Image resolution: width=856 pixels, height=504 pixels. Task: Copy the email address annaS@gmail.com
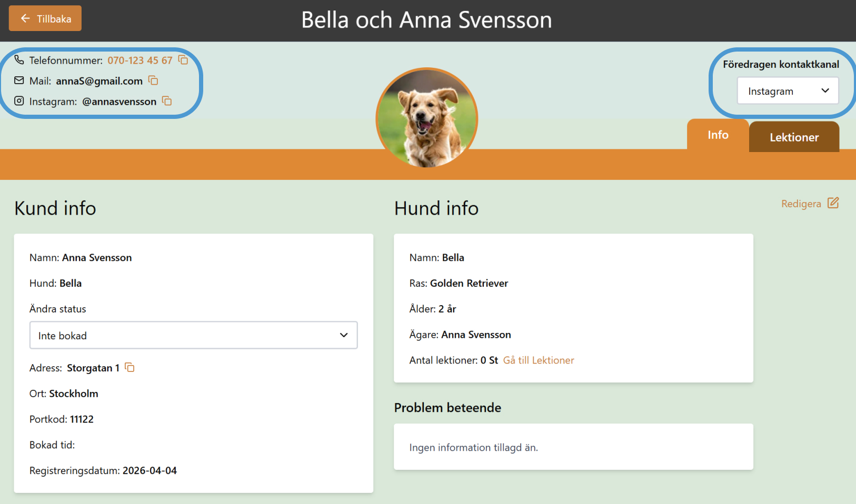[153, 80]
